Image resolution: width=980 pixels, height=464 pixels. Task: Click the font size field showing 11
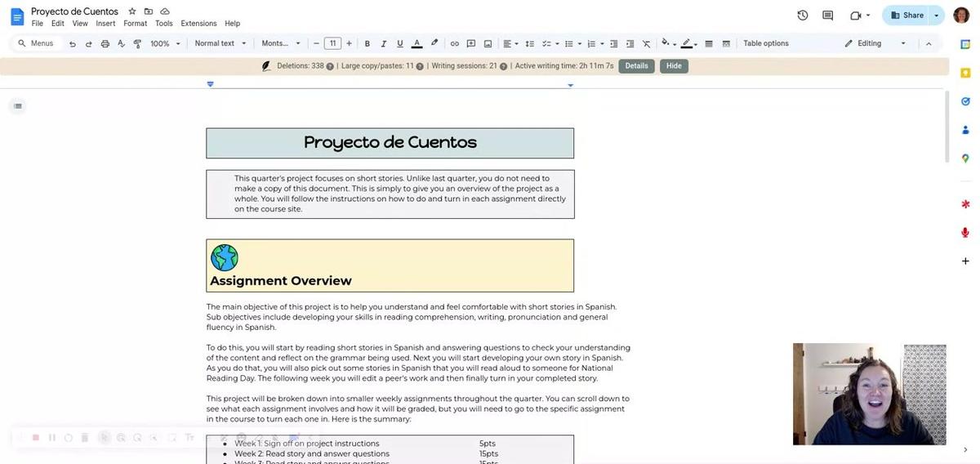(332, 44)
